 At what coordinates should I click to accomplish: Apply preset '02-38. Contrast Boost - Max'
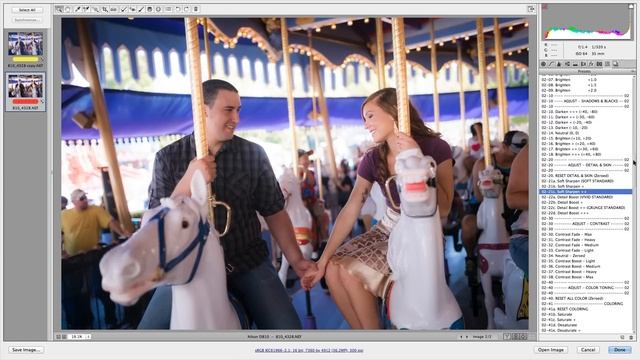click(x=585, y=277)
